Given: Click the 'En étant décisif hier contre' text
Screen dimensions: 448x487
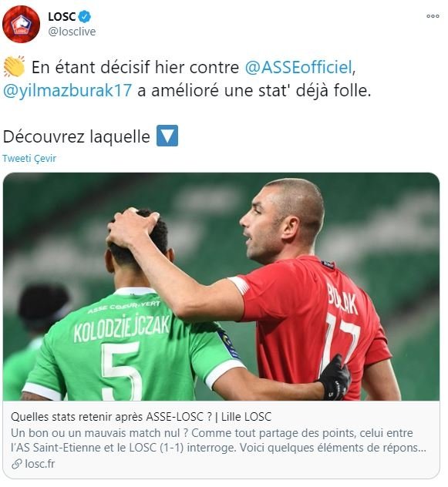Looking at the screenshot, I should (135, 67).
